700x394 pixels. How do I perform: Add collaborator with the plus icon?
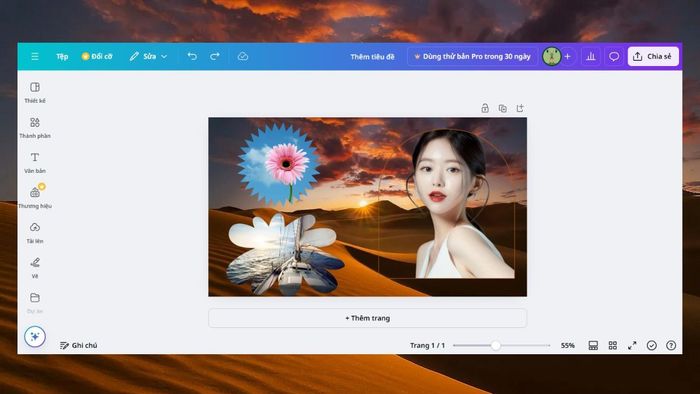pos(568,57)
